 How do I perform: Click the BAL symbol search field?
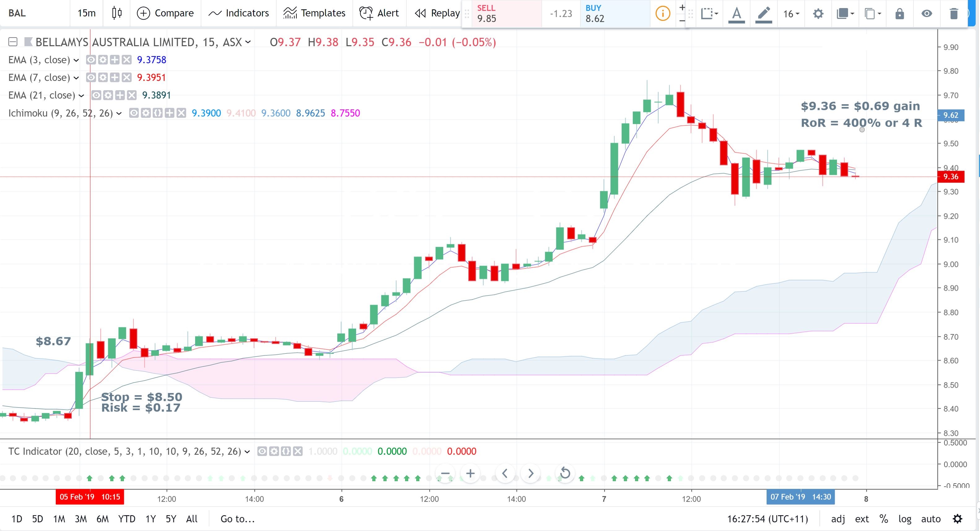(x=34, y=13)
